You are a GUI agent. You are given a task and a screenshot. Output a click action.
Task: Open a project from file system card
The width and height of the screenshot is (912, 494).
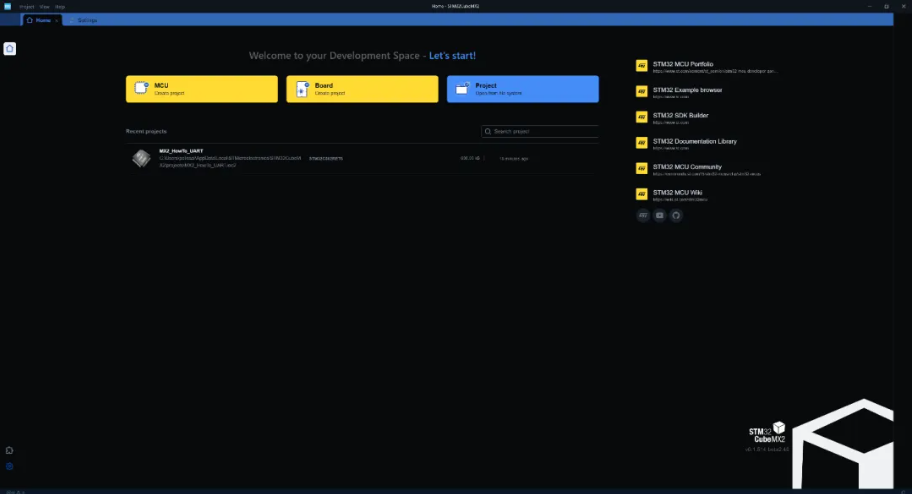tap(523, 89)
